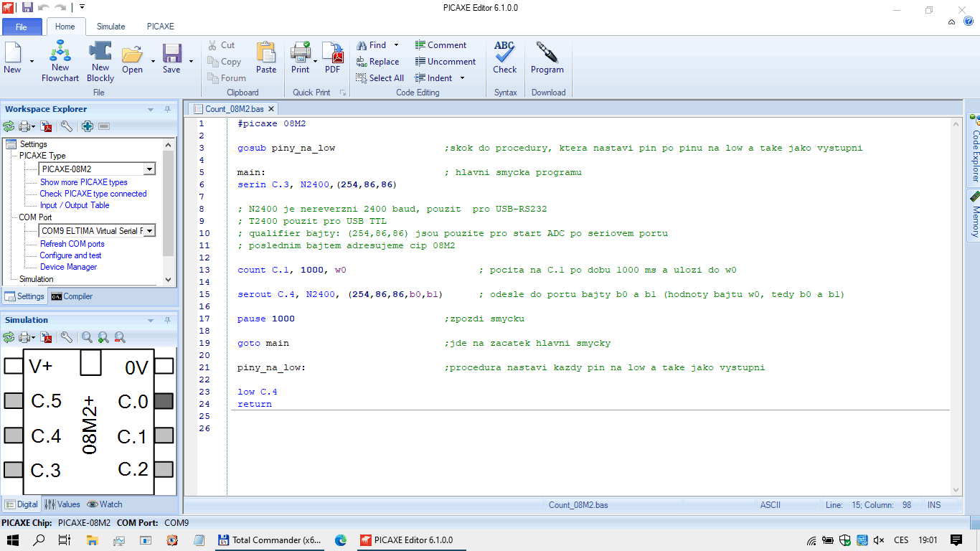Click the wrench icon in Workspace Explorer
The width and height of the screenshot is (980, 551).
tap(66, 126)
